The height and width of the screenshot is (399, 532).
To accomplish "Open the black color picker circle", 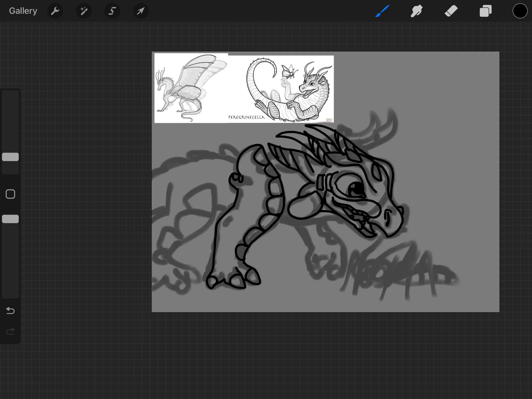I will (520, 11).
